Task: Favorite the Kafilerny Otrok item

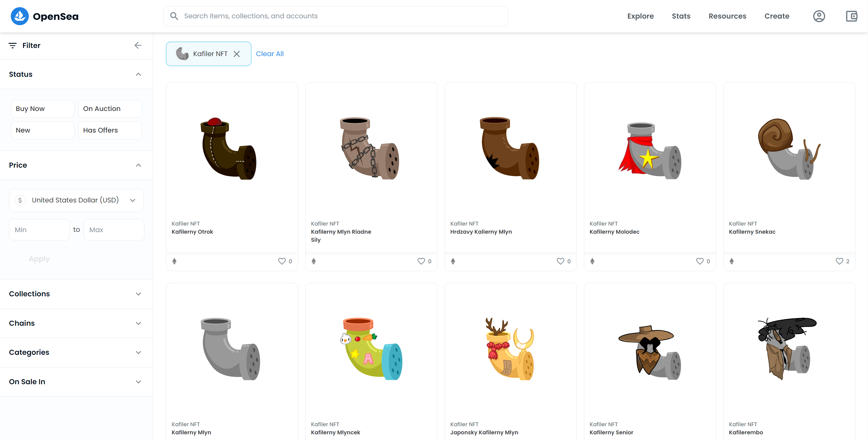Action: pyautogui.click(x=282, y=261)
